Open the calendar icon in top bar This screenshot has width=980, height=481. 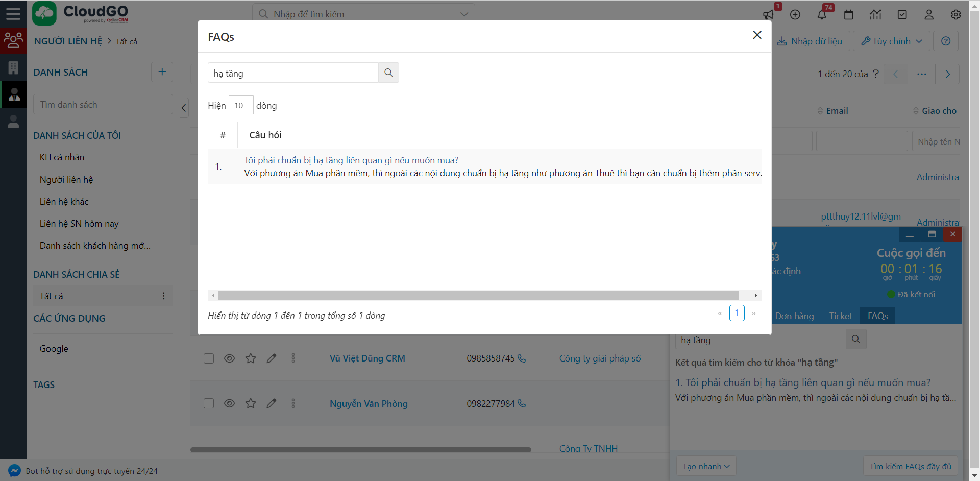click(848, 14)
